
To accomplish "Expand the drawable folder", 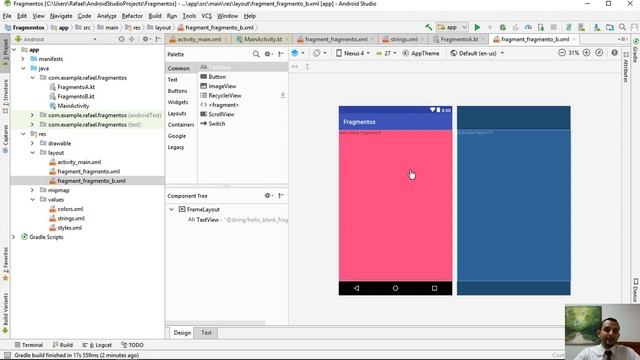I will tap(32, 143).
